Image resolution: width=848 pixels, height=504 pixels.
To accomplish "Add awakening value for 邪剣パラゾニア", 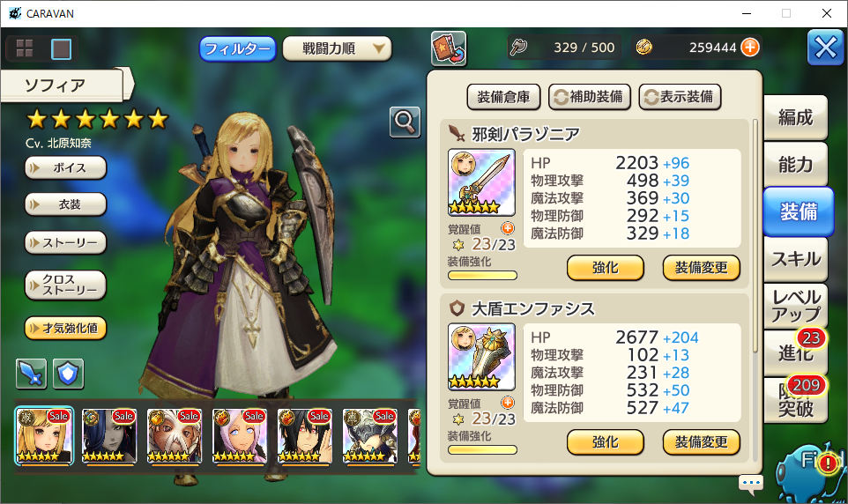I will (508, 228).
